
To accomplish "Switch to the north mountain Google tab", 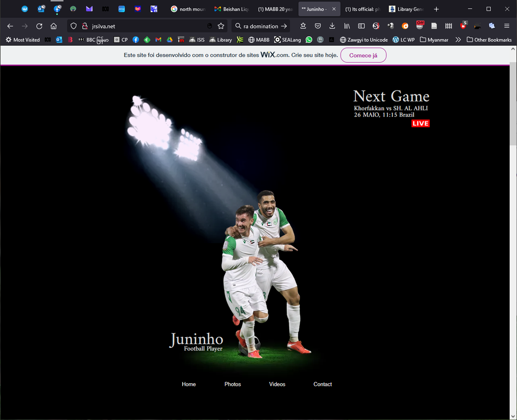I will tap(188, 9).
